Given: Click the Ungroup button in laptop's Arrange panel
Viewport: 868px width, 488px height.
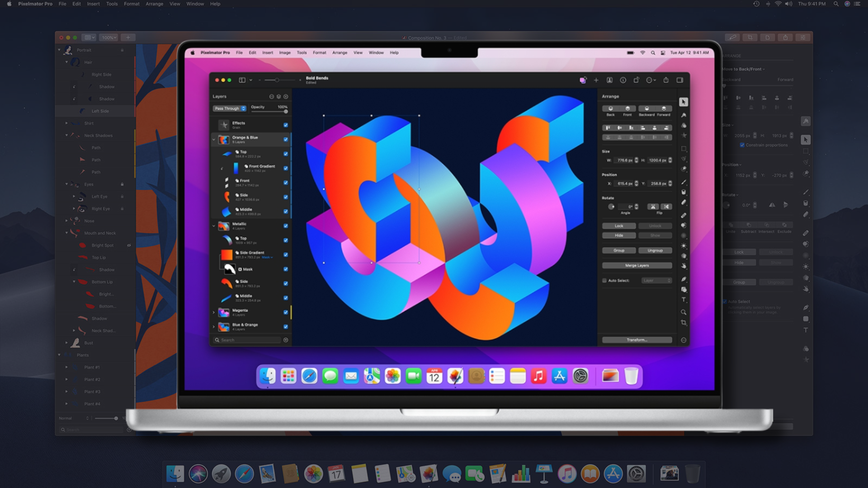Looking at the screenshot, I should click(655, 250).
